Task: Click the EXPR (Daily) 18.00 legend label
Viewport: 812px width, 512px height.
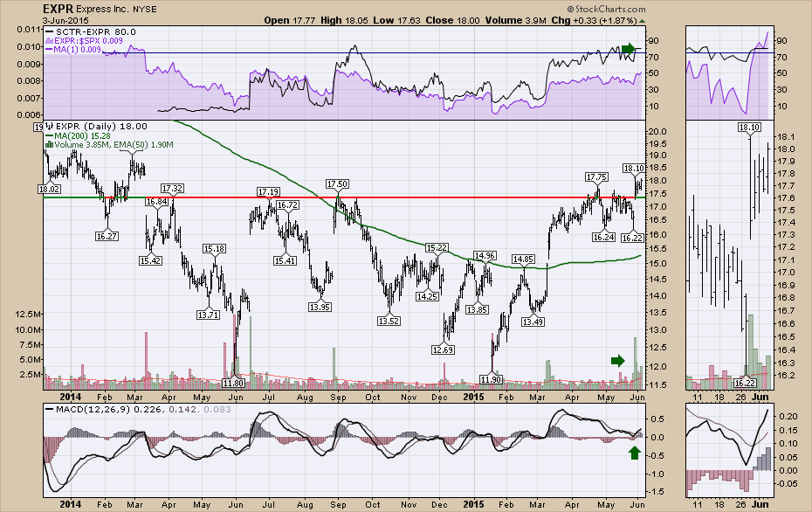Action: click(x=101, y=126)
